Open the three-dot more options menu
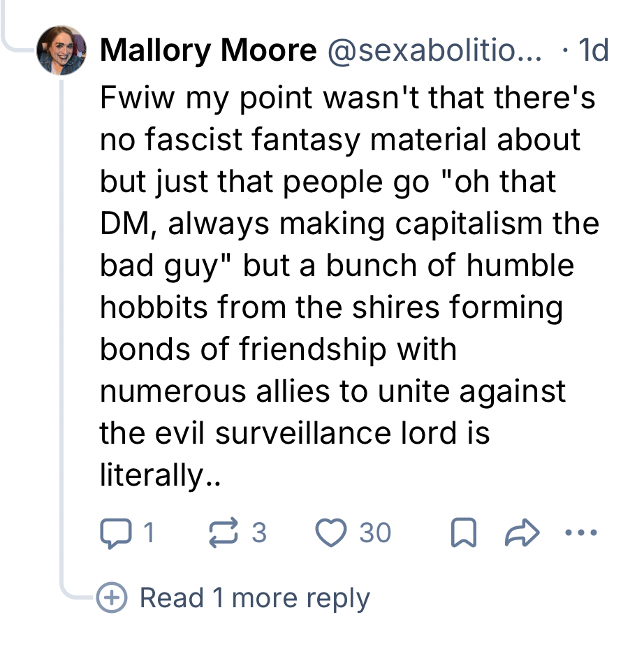The width and height of the screenshot is (644, 645). pyautogui.click(x=580, y=534)
